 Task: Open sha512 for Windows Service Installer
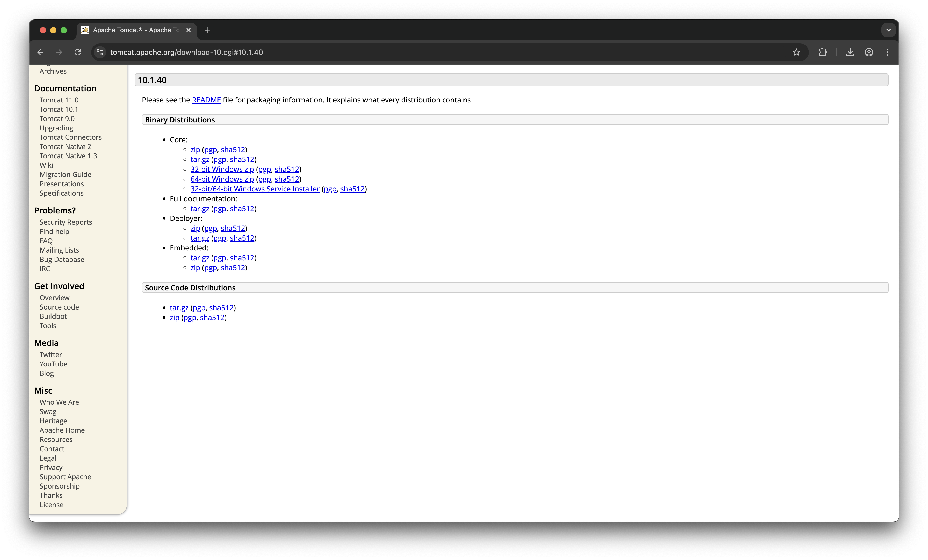click(x=352, y=189)
